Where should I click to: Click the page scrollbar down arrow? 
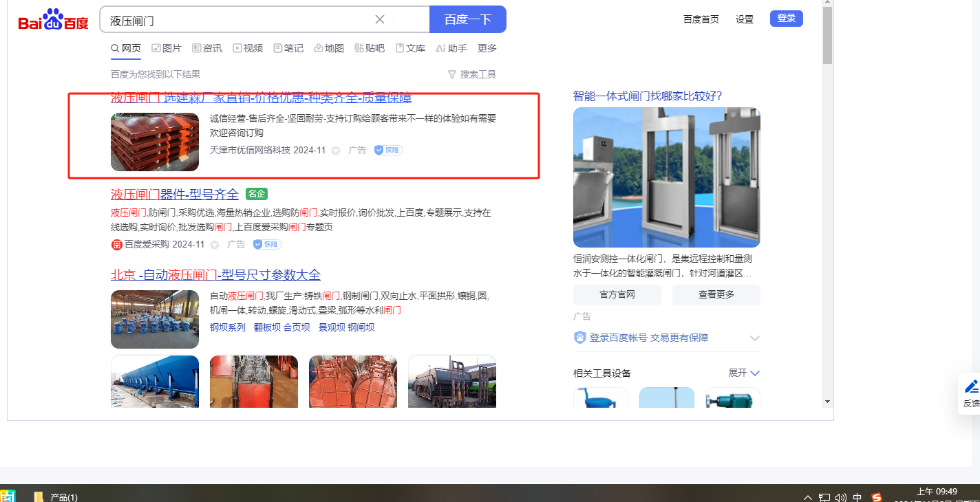point(828,402)
